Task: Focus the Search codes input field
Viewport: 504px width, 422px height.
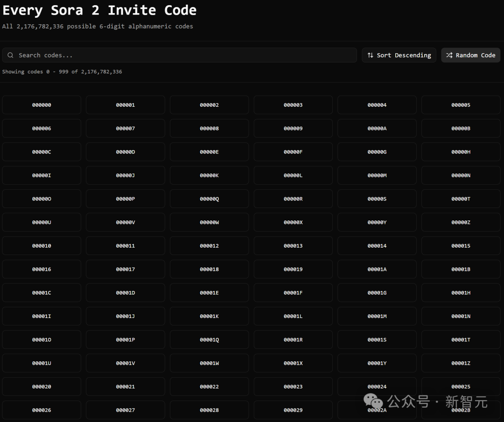Action: click(x=179, y=55)
